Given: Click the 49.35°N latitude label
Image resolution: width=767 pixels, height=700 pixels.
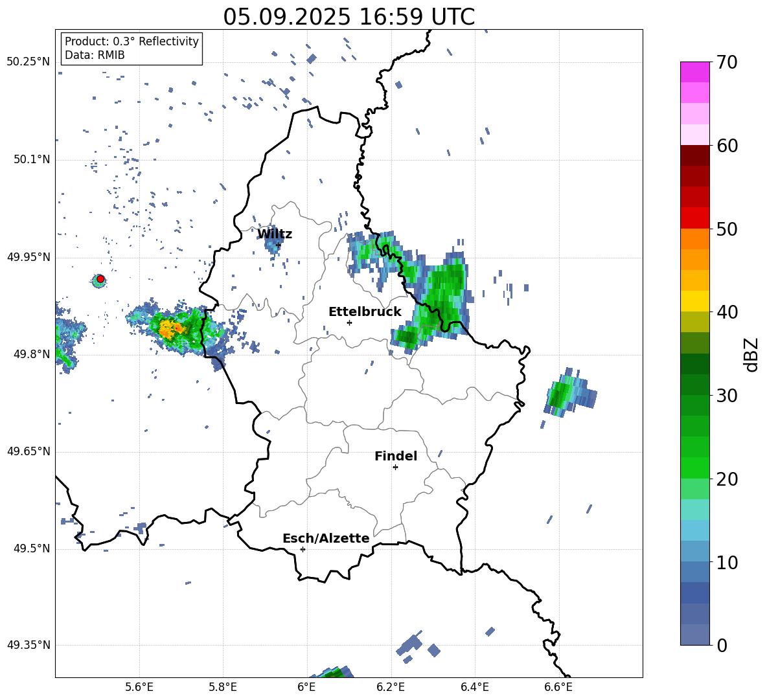Looking at the screenshot, I should (29, 645).
